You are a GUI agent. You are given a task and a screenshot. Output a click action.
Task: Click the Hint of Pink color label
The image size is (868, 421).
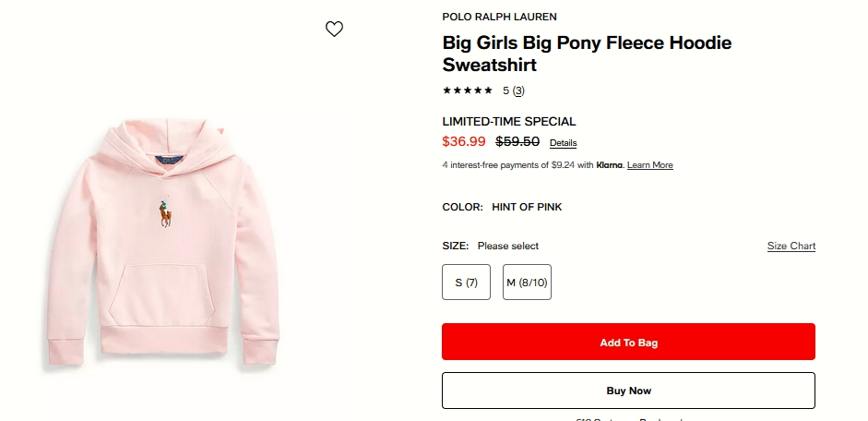tap(527, 207)
